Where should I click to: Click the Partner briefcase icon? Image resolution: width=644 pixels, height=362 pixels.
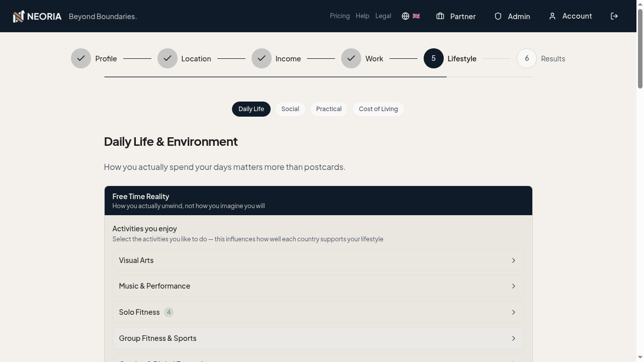coord(440,16)
